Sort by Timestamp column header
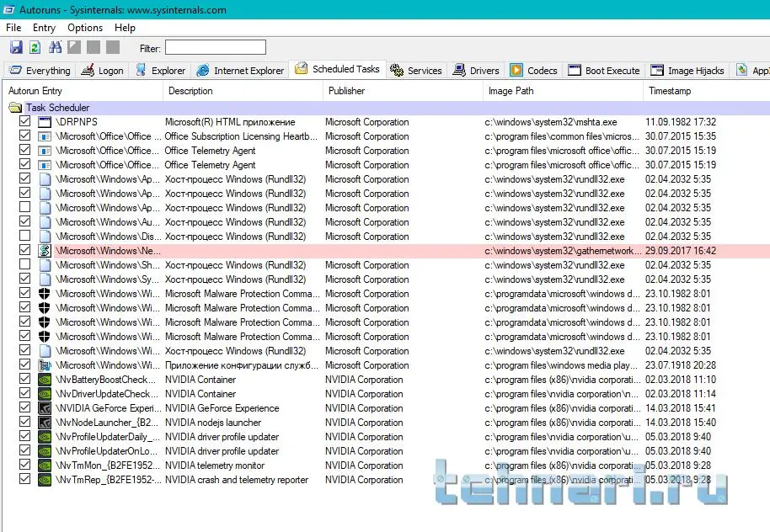This screenshot has height=532, width=770. pyautogui.click(x=707, y=91)
